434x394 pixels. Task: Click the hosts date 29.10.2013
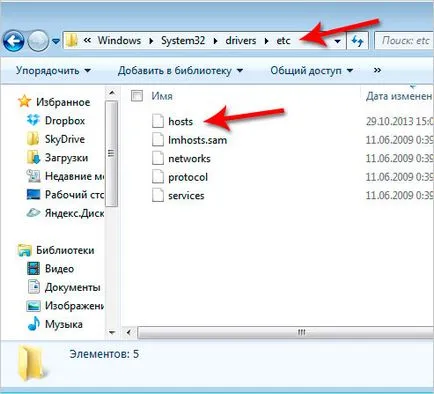399,121
